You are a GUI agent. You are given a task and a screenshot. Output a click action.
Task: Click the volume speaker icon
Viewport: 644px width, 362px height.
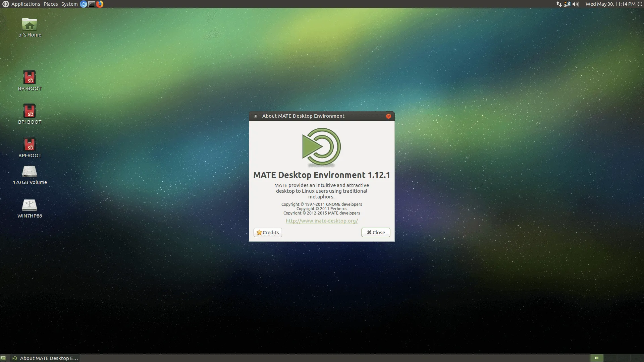coord(576,4)
